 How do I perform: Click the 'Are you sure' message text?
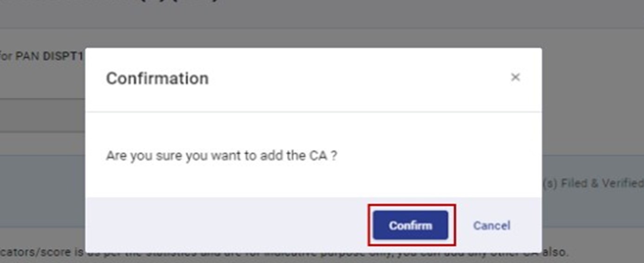coord(221,155)
